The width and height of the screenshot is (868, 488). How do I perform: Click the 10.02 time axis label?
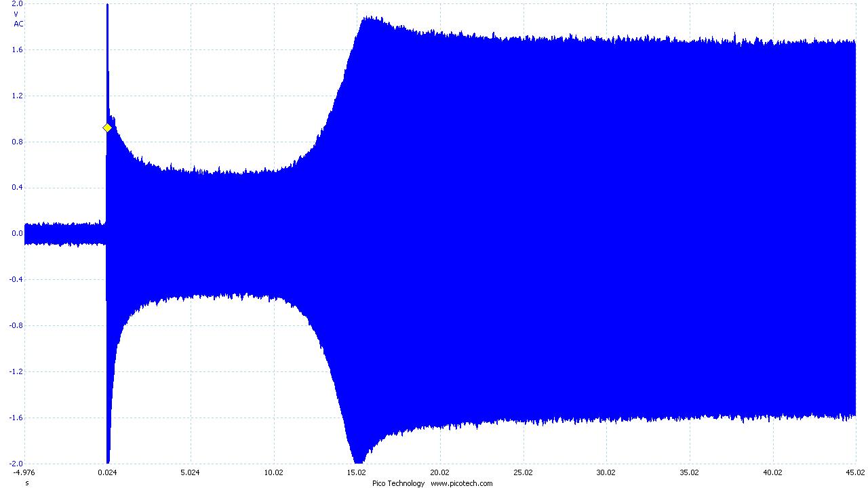click(274, 472)
